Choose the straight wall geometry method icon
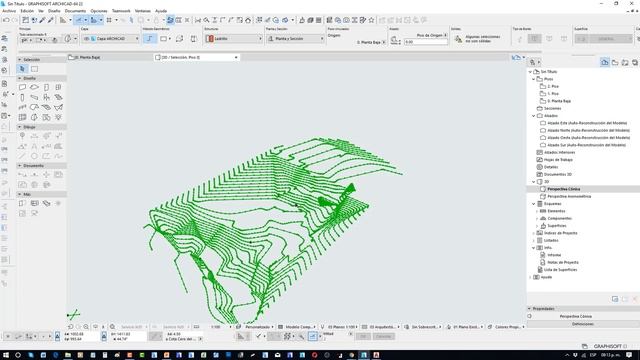Viewport: 640px width, 360px height. (150, 38)
